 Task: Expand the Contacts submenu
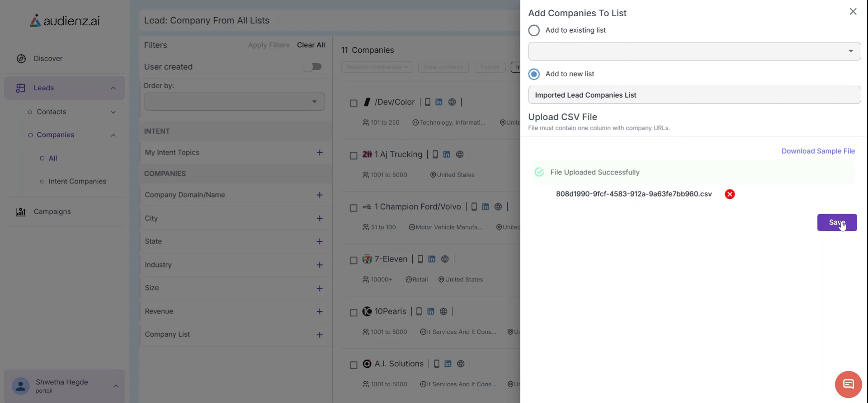(x=113, y=112)
